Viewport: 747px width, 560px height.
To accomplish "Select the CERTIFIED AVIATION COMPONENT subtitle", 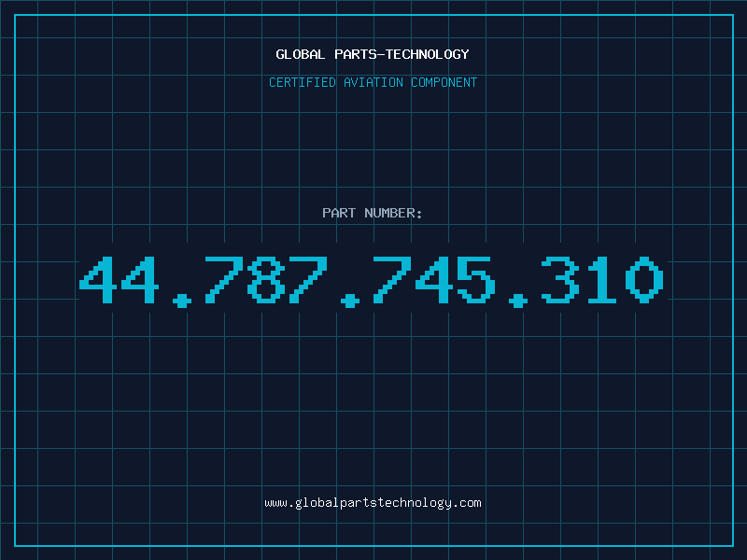I will tap(373, 82).
